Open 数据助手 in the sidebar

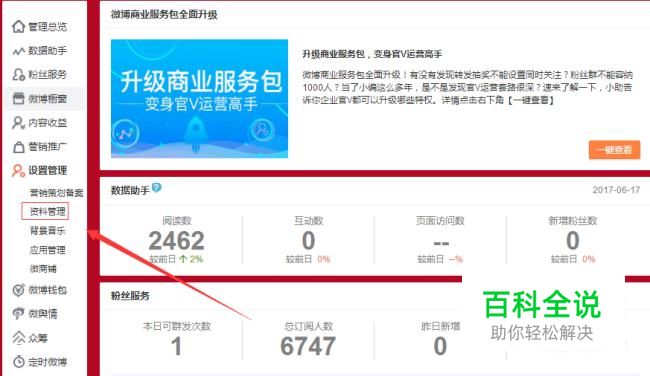pos(47,51)
